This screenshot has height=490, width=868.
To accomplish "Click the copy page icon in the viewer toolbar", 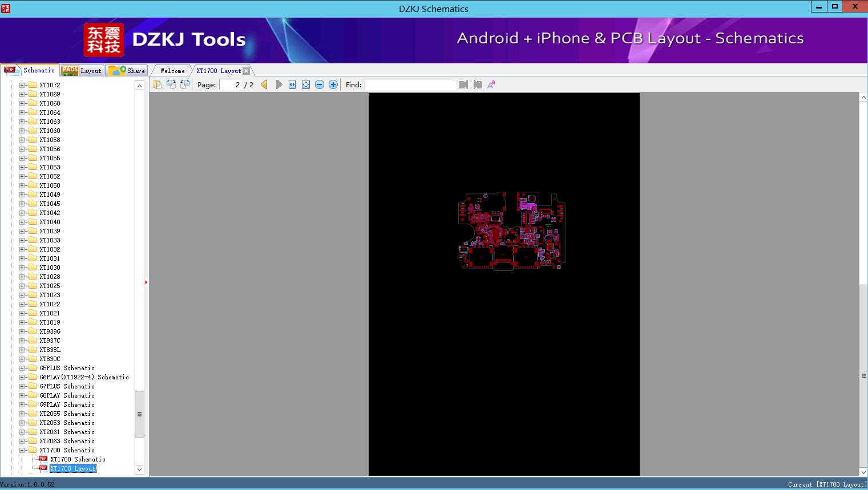I will pyautogui.click(x=157, y=84).
